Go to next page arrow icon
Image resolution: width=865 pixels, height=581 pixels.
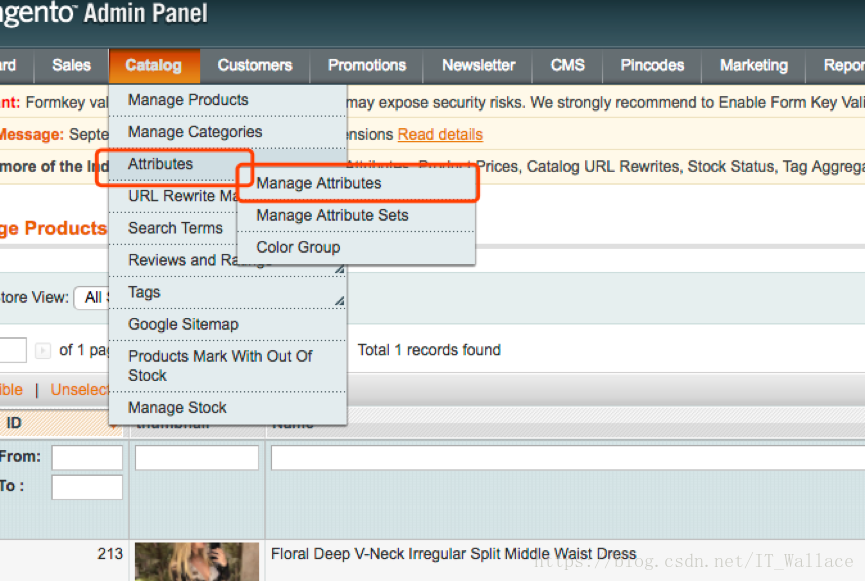click(x=42, y=350)
